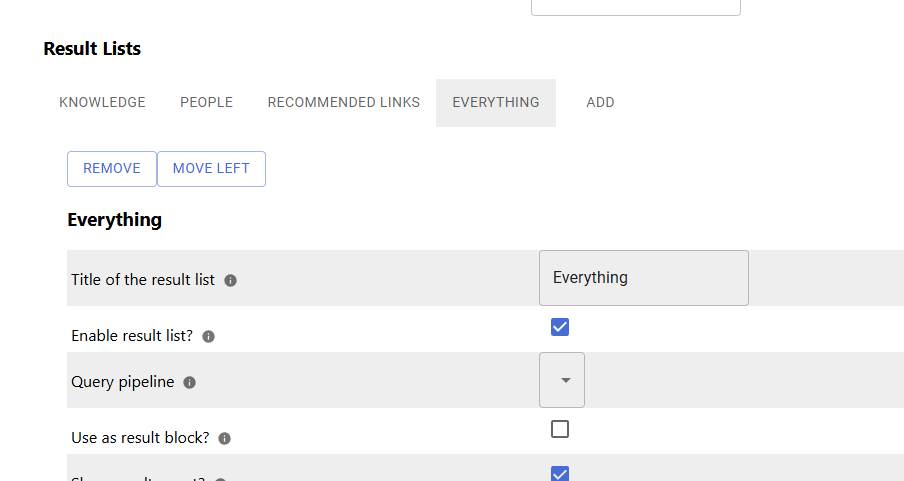The image size is (904, 481).
Task: Click info icon next to Enable result list?
Action: click(209, 336)
